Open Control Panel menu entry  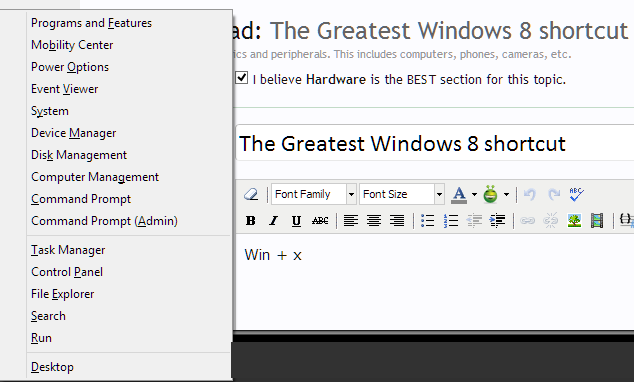tap(67, 272)
